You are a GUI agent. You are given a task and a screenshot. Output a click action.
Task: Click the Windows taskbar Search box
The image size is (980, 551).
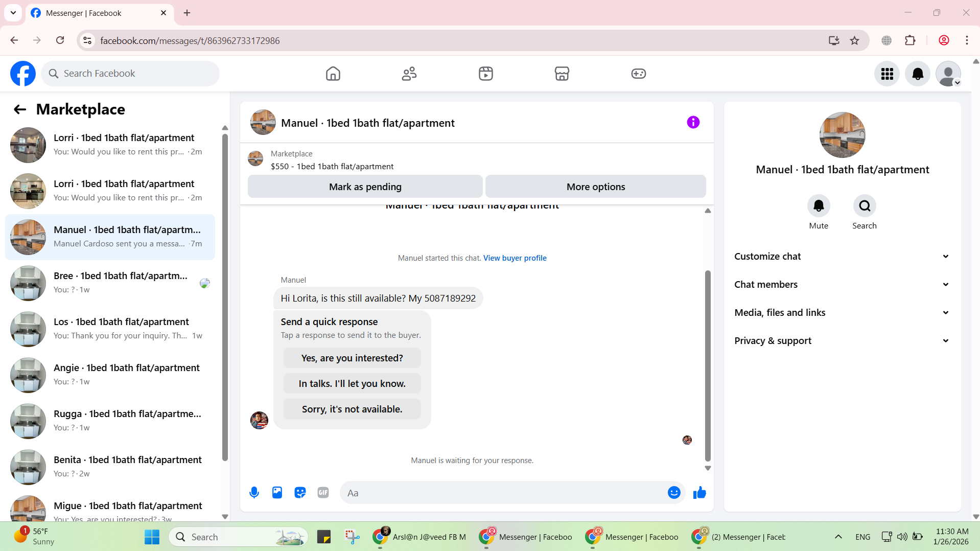[x=238, y=537]
